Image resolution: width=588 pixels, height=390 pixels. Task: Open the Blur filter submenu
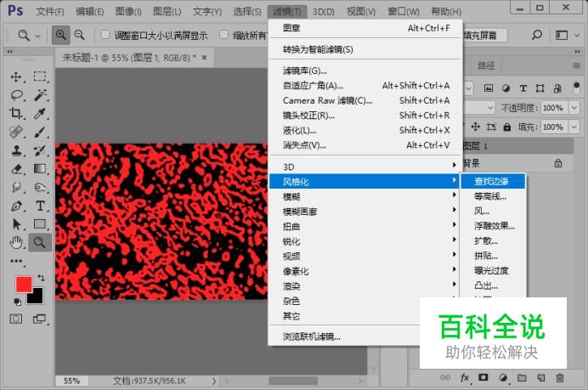click(364, 196)
